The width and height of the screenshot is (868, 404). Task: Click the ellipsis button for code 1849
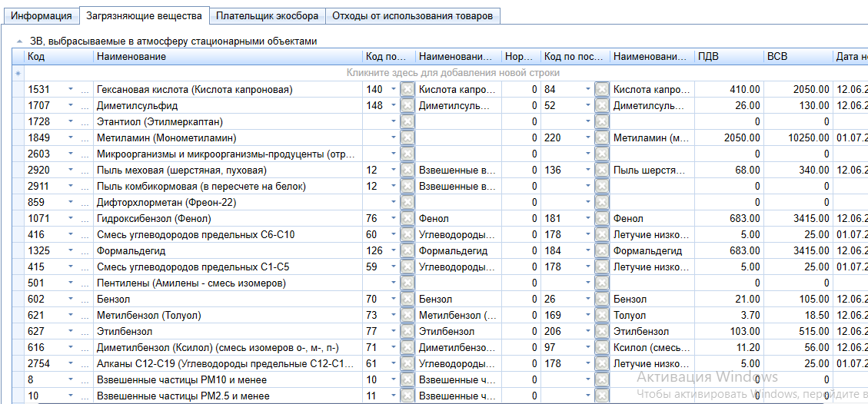[x=85, y=138]
